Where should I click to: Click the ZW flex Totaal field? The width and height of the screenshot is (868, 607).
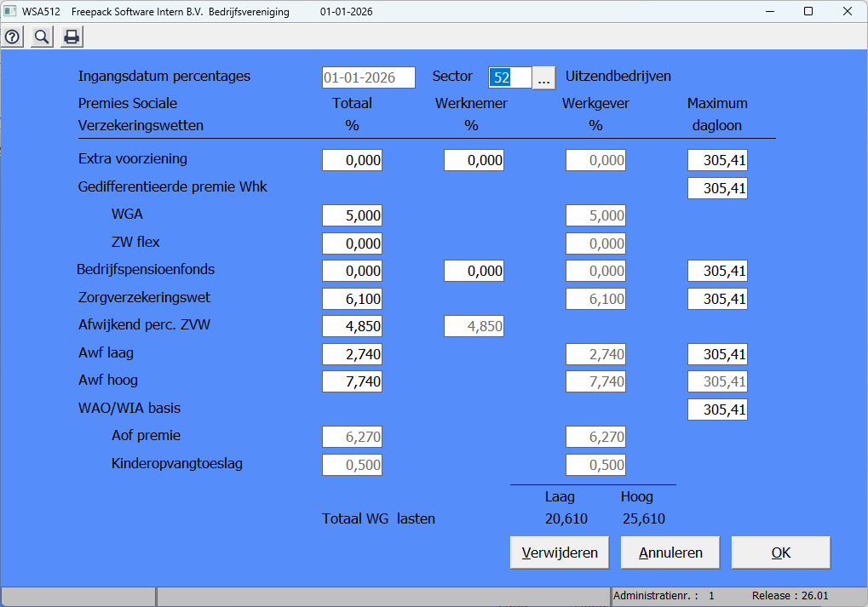click(x=352, y=243)
